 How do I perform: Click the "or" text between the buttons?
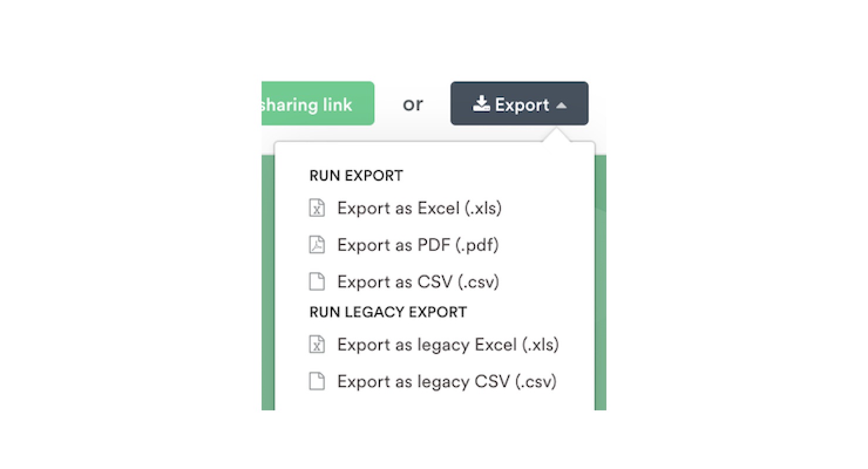coord(412,104)
